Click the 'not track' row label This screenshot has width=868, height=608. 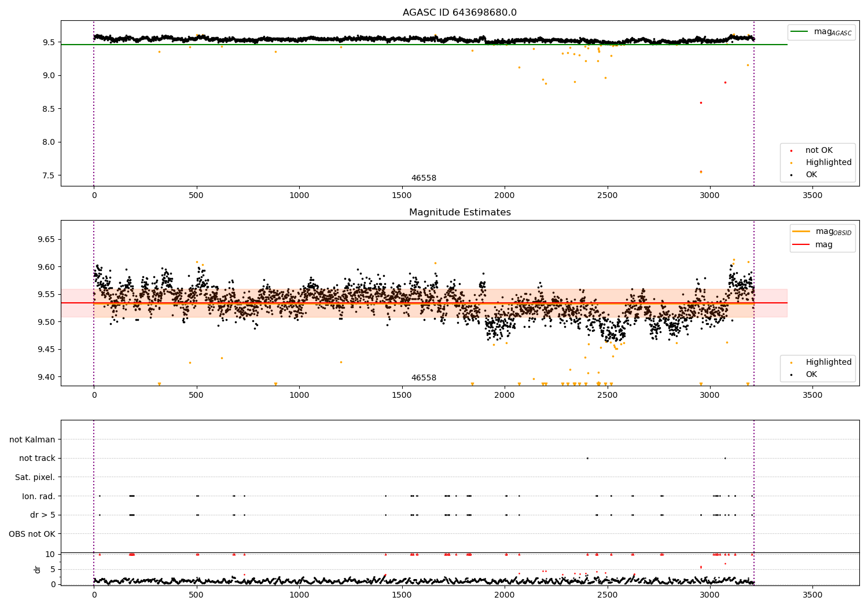37,459
